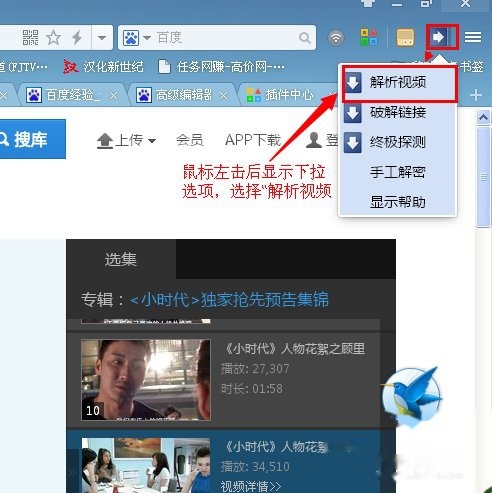492x493 pixels.
Task: Click the 会员 member link
Action: pyautogui.click(x=190, y=140)
